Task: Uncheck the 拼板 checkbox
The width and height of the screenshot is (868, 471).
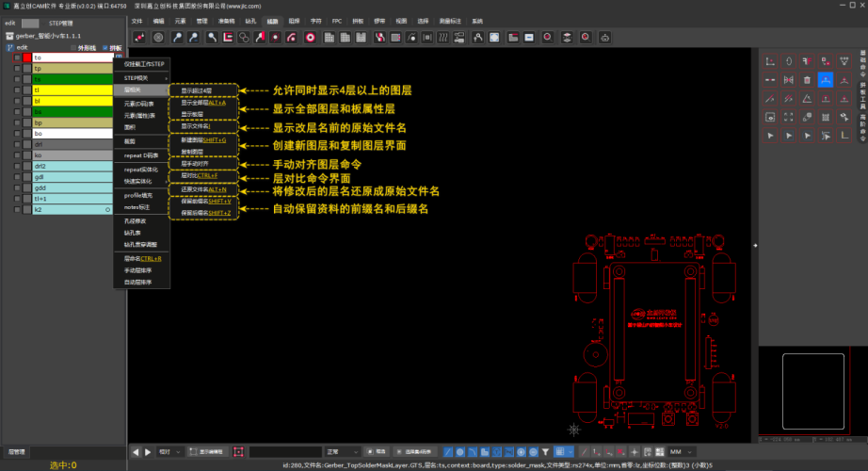Action: click(105, 48)
